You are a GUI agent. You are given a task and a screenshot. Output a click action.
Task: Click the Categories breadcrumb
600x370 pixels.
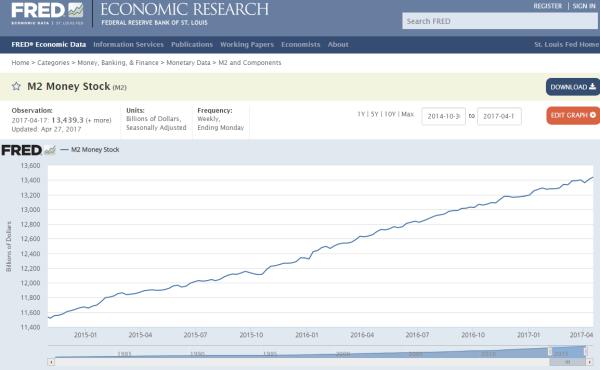point(53,62)
